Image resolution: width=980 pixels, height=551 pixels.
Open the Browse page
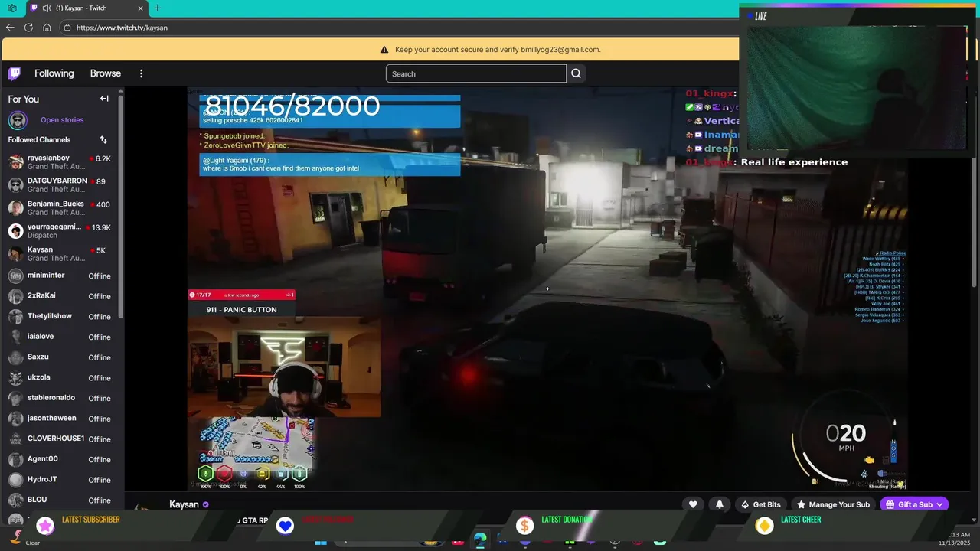pyautogui.click(x=106, y=73)
